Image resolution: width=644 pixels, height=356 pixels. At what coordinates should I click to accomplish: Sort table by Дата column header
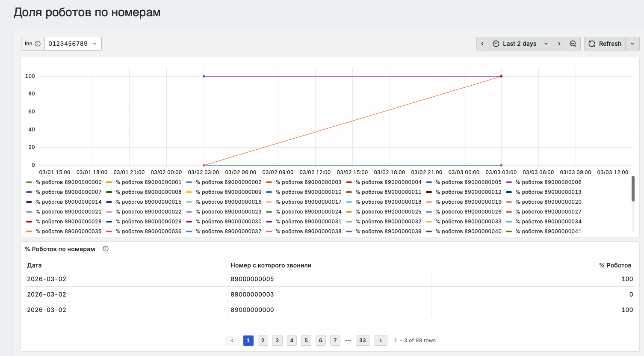[x=35, y=265]
